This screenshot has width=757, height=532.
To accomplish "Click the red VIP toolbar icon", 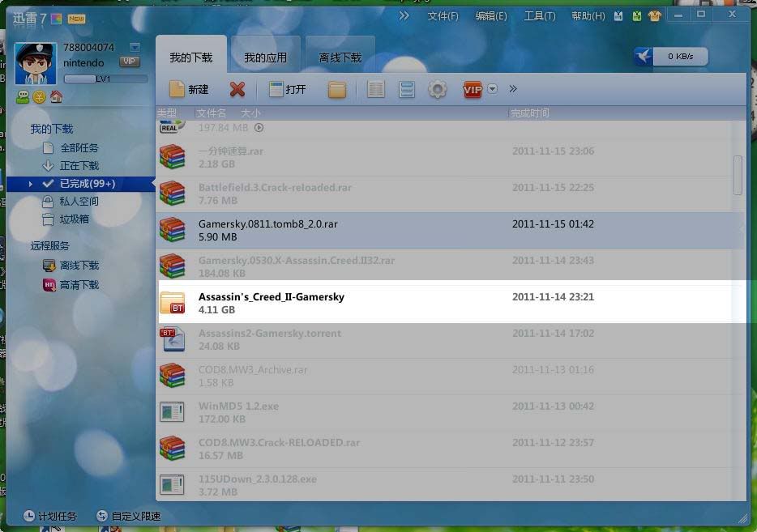I will [473, 89].
